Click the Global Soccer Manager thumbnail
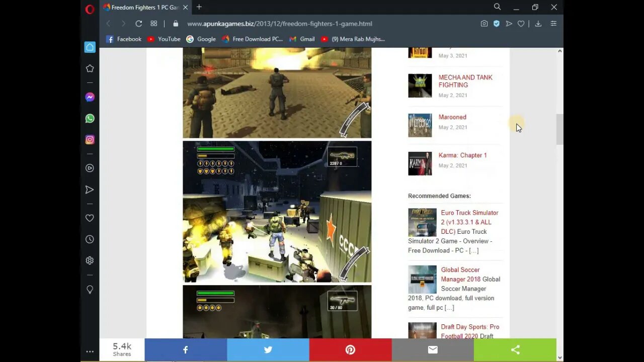This screenshot has width=644, height=362. (422, 280)
